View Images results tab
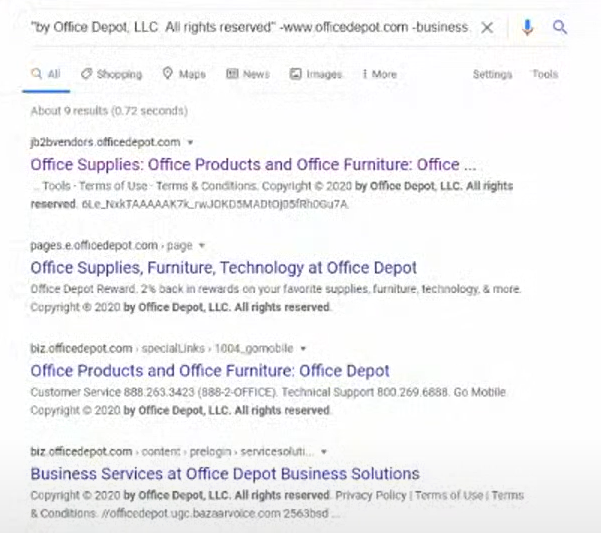 click(x=316, y=74)
